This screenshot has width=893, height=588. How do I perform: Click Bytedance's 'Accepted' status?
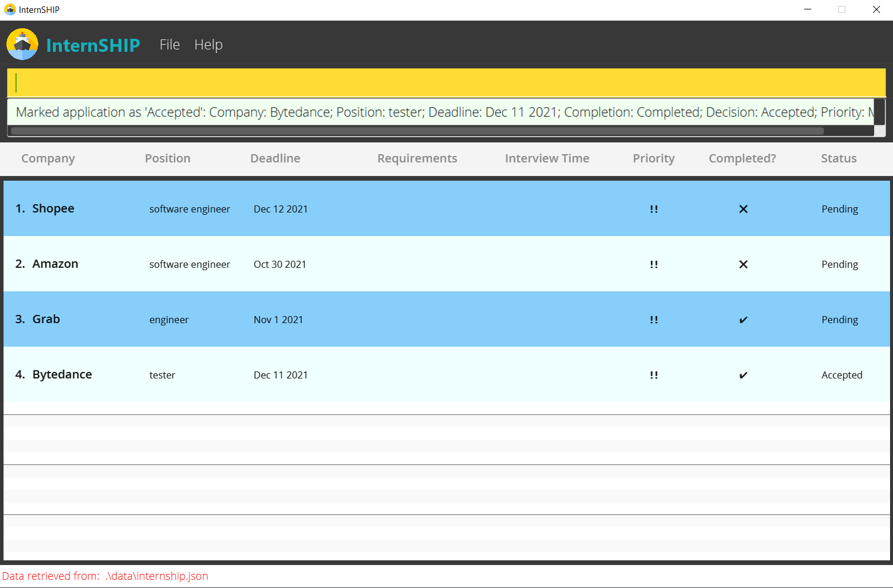click(x=842, y=375)
